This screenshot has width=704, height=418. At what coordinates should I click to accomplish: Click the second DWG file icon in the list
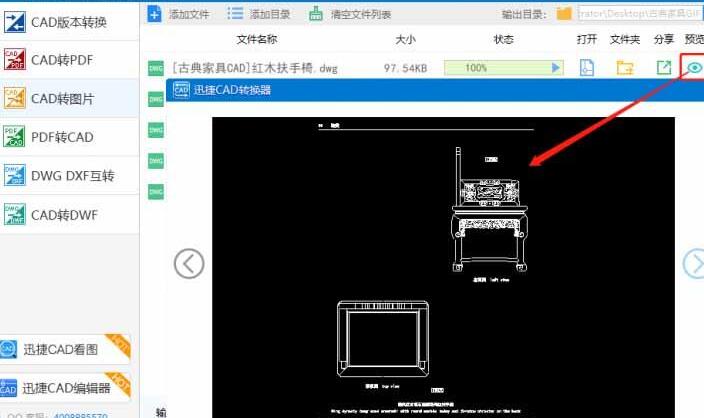(x=156, y=99)
